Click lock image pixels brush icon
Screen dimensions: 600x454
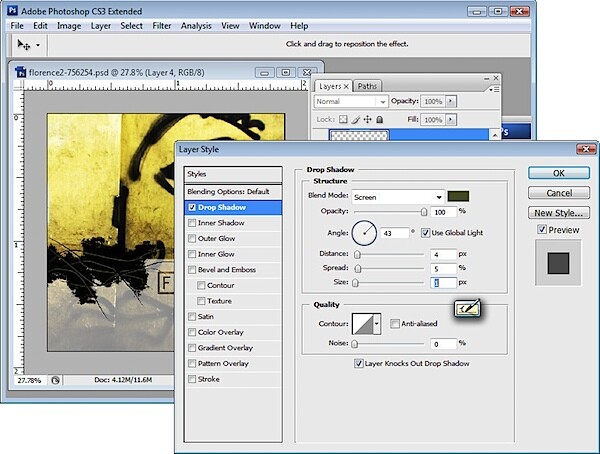point(355,119)
